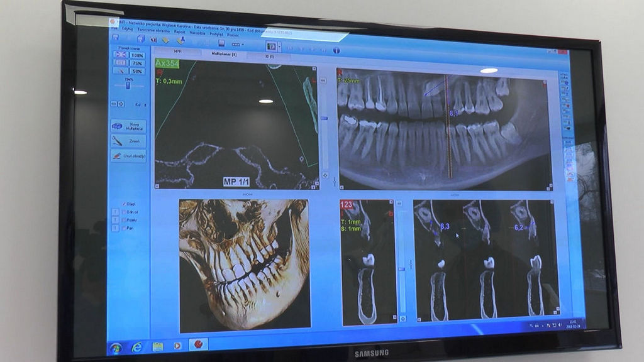Switch to the MPR tab
The image size is (644, 362).
[177, 52]
